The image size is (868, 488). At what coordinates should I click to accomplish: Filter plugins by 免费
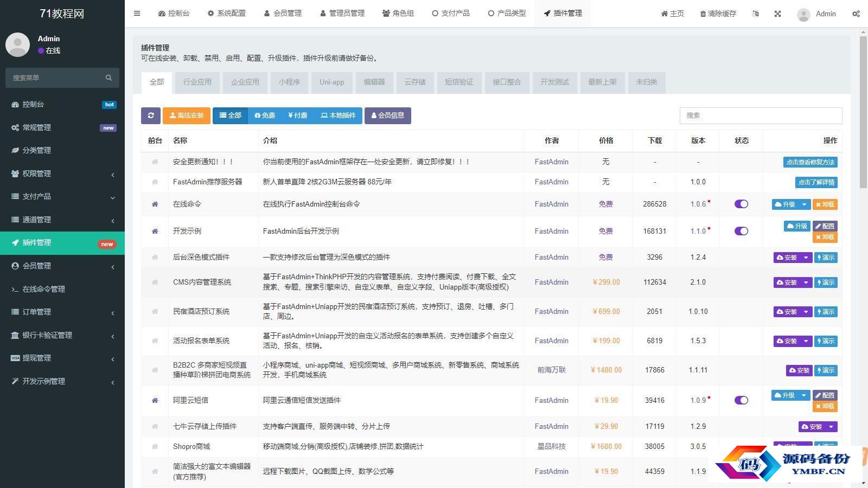pyautogui.click(x=265, y=115)
